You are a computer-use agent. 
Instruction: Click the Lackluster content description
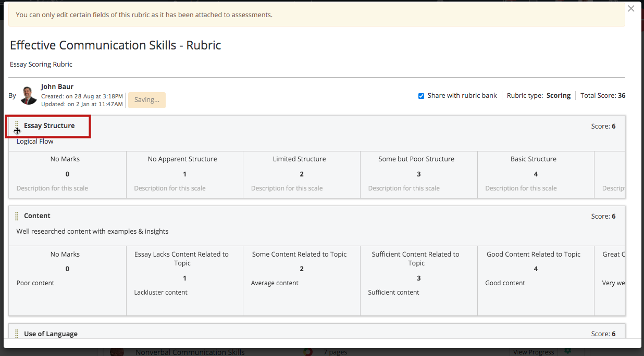point(161,293)
